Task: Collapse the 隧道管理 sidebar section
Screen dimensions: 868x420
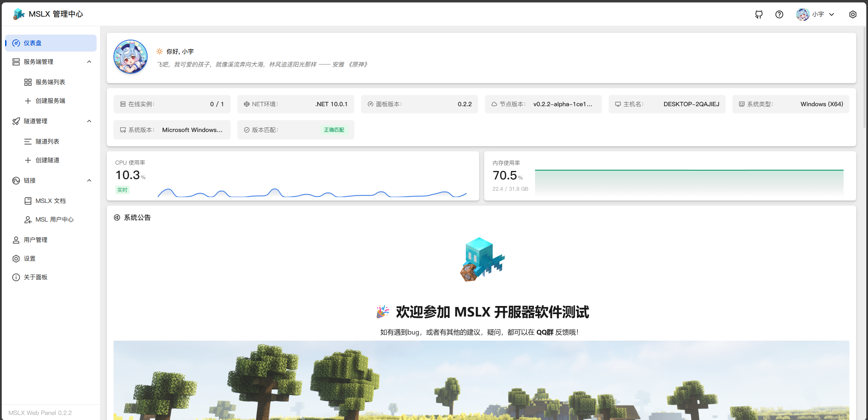Action: (89, 121)
